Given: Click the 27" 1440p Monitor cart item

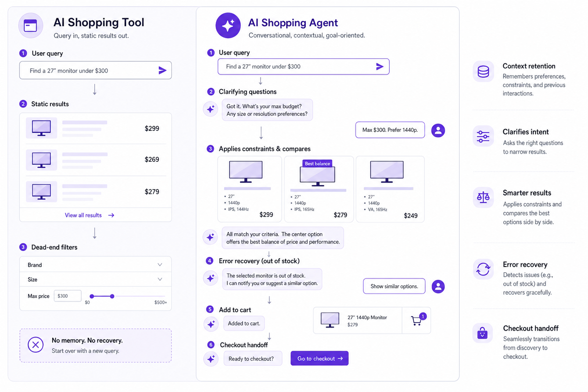Looking at the screenshot, I should coord(358,320).
